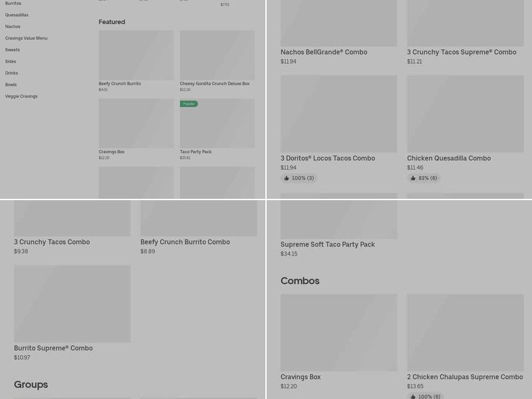
Task: Click the Featured section heading
Action: pyautogui.click(x=112, y=22)
